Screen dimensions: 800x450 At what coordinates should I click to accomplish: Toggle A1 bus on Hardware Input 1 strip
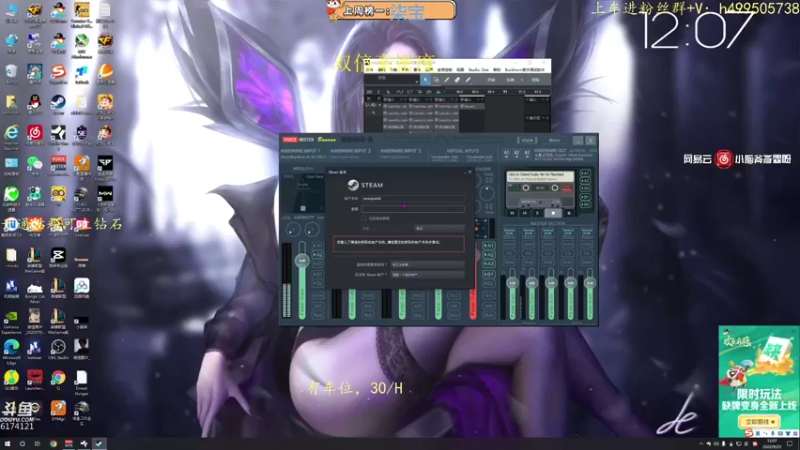(x=318, y=245)
